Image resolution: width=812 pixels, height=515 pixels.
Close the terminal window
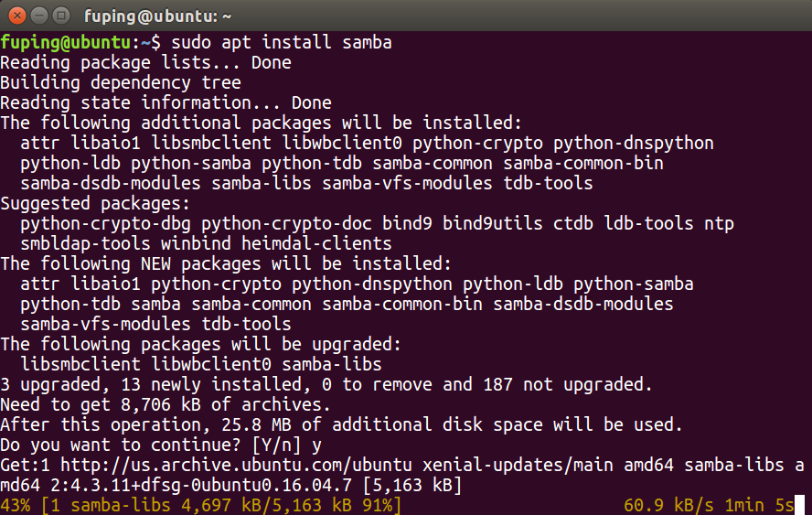click(15, 15)
